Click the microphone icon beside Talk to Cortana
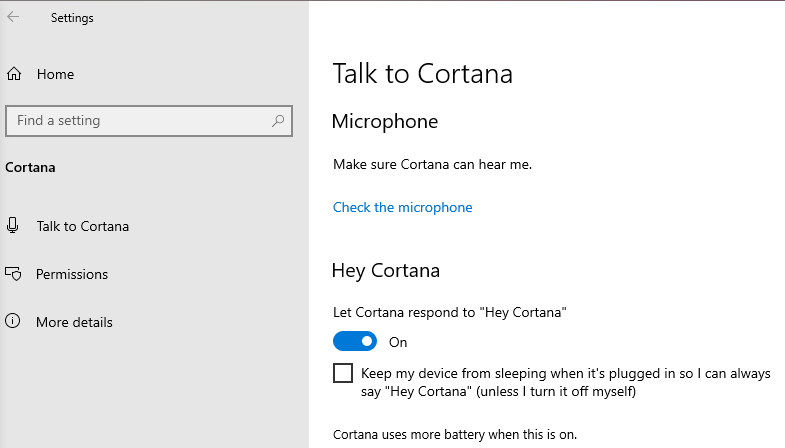The width and height of the screenshot is (785, 448). (x=13, y=226)
